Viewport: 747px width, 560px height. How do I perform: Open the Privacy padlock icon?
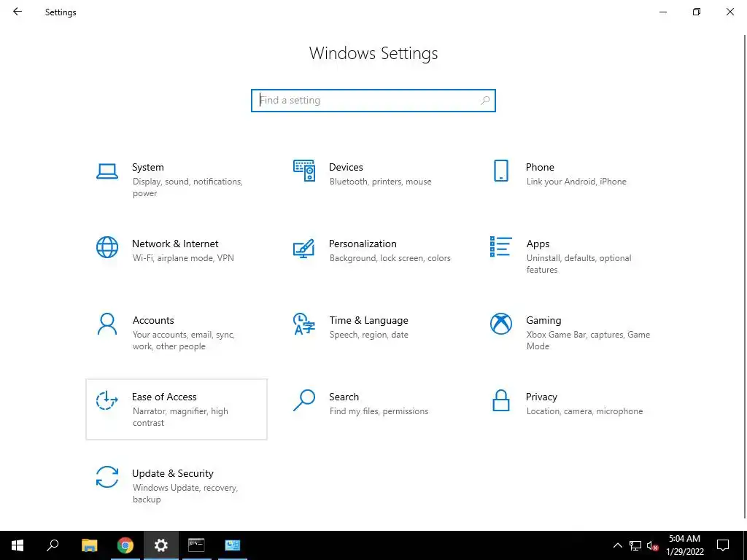point(500,400)
